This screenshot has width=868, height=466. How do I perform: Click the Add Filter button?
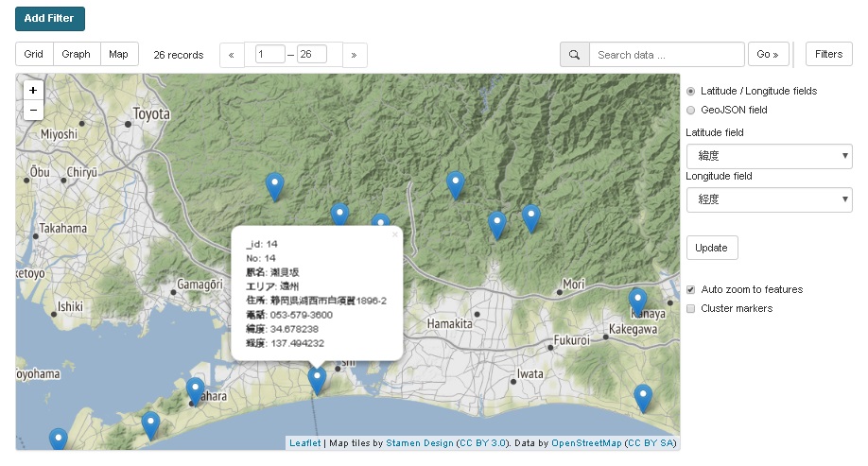click(x=50, y=18)
